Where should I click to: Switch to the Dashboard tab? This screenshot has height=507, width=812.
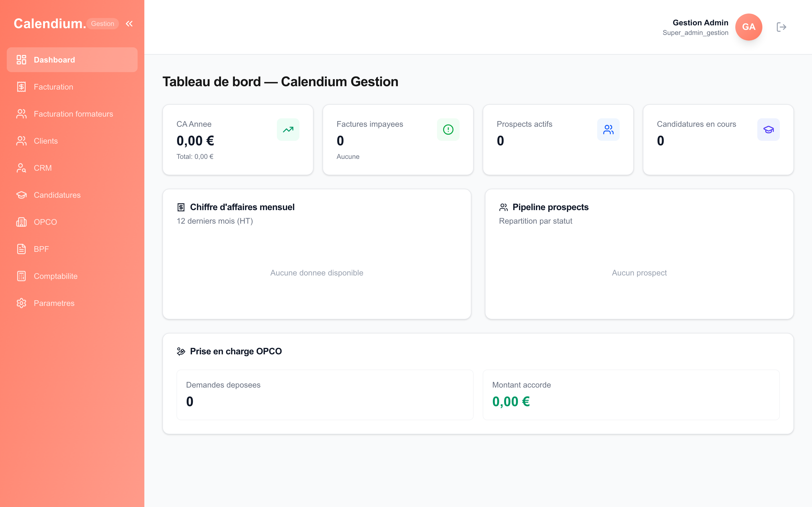(x=54, y=60)
